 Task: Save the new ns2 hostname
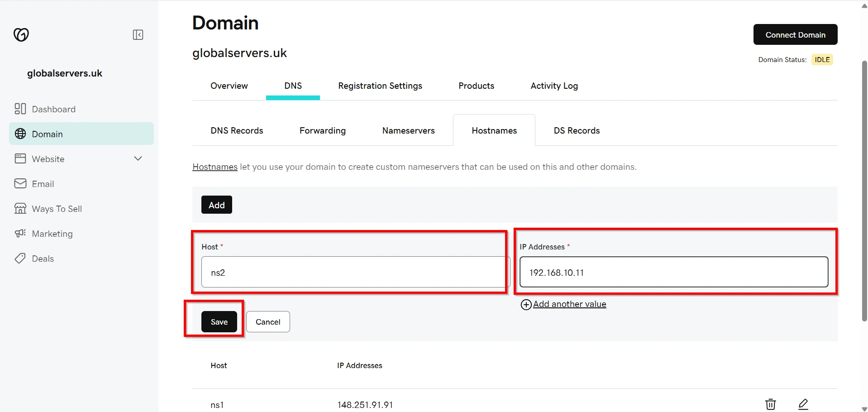pos(219,321)
